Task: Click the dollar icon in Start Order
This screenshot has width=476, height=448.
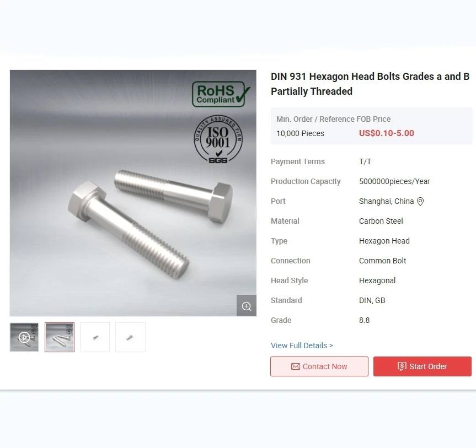Action: pyautogui.click(x=402, y=366)
